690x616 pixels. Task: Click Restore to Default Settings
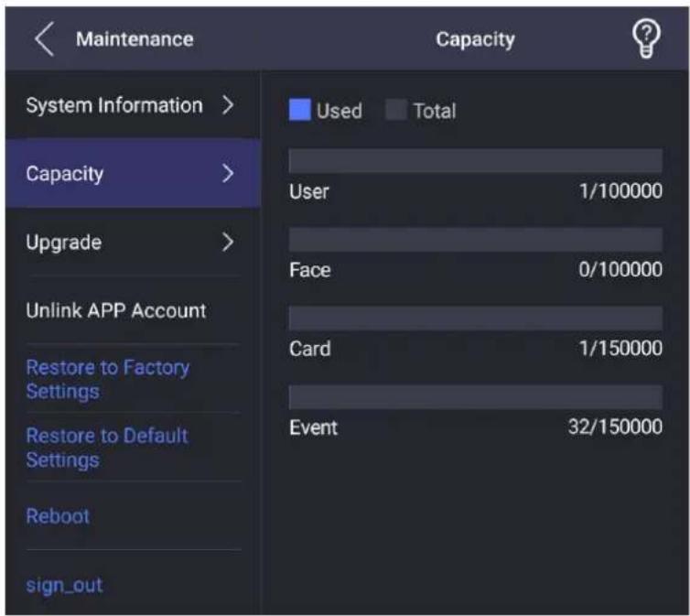coord(107,448)
